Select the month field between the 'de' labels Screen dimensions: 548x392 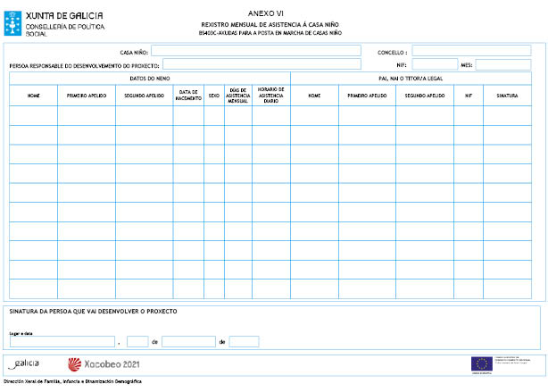pos(188,341)
